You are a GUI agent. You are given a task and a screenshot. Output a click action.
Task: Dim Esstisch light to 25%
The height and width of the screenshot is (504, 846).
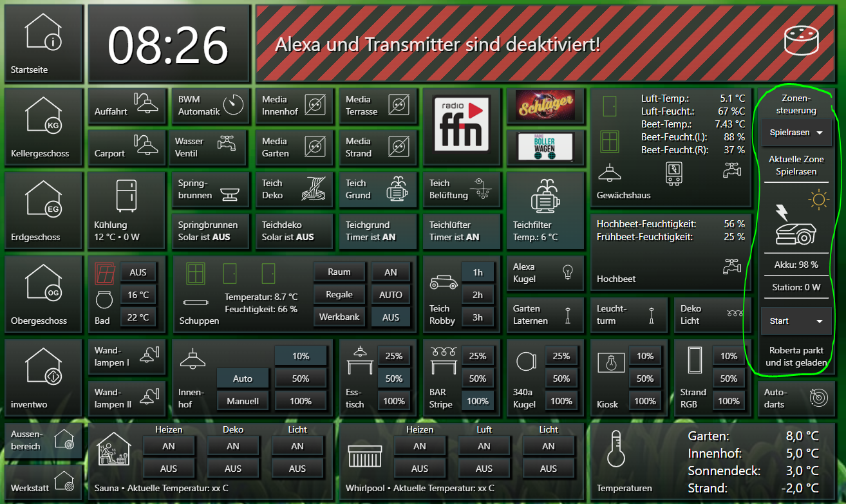click(x=394, y=356)
